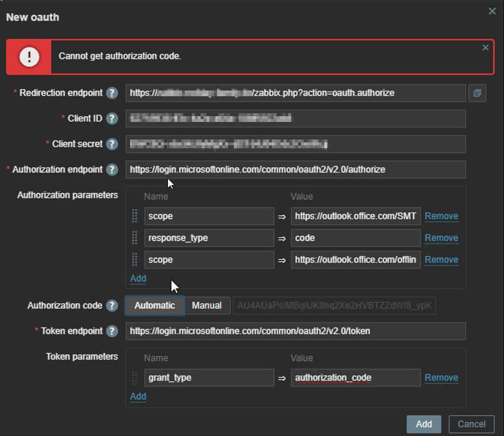Remove the response_type authorization parameter
The image size is (504, 436).
pos(441,238)
